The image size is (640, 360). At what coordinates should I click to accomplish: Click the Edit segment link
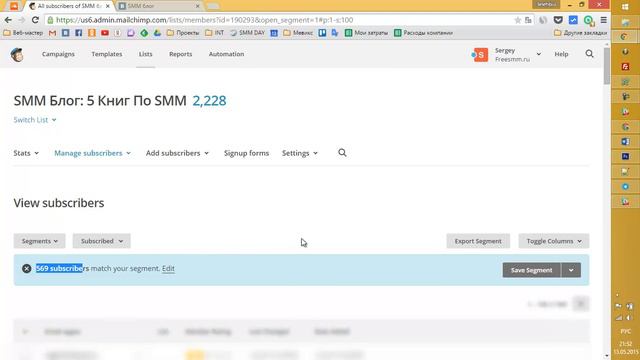point(168,269)
